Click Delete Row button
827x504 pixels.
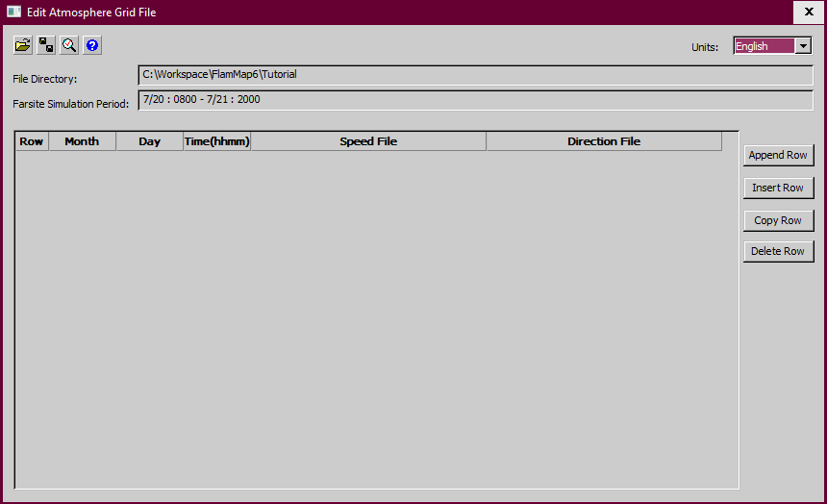(778, 252)
